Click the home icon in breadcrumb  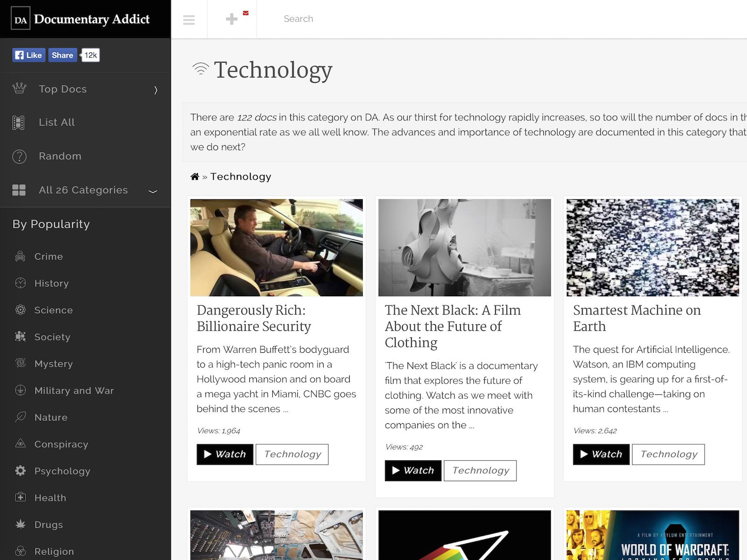click(195, 176)
